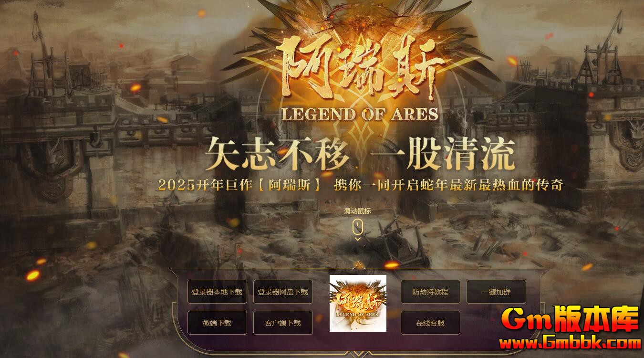Click the small chevron below the mouse icon
This screenshot has width=644, height=358.
tap(358, 239)
